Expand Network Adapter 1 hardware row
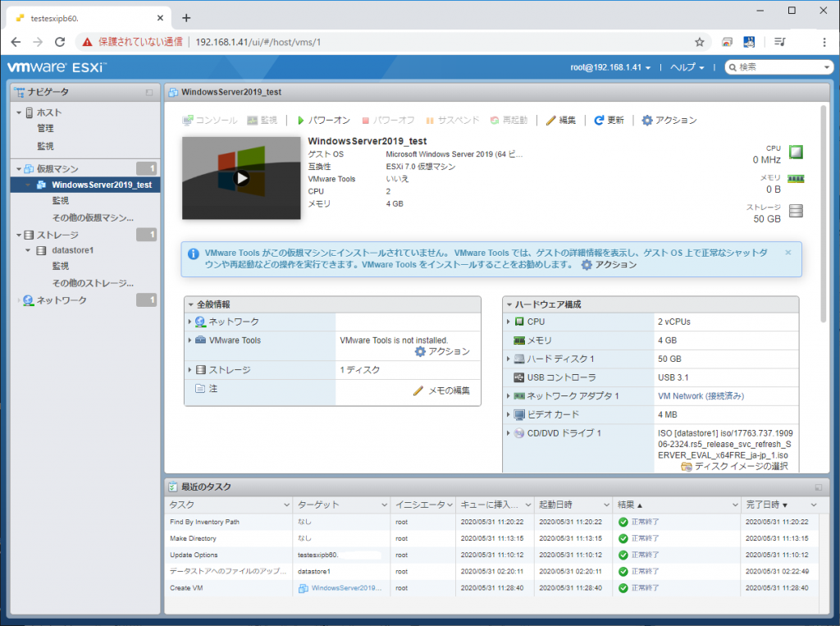Image resolution: width=840 pixels, height=626 pixels. (x=509, y=396)
